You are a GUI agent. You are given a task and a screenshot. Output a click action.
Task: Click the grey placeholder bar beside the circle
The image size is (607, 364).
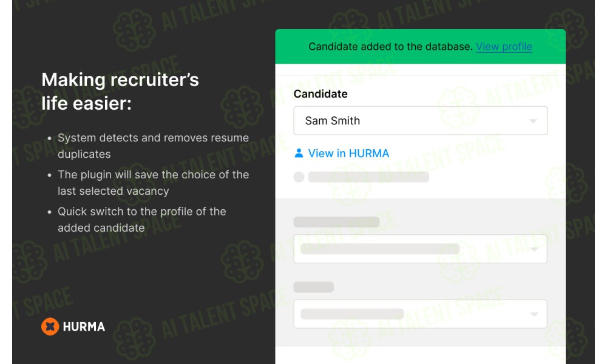click(x=368, y=177)
